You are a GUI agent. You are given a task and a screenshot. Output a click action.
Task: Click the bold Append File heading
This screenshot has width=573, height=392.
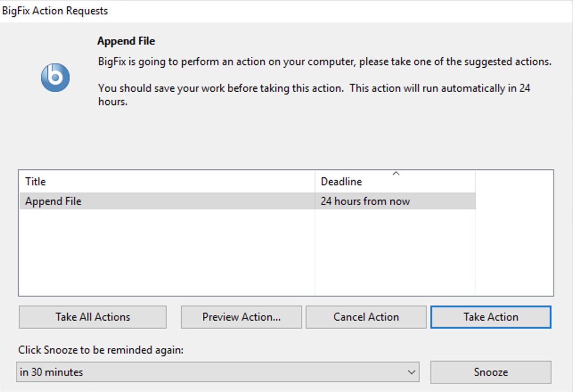pos(126,41)
